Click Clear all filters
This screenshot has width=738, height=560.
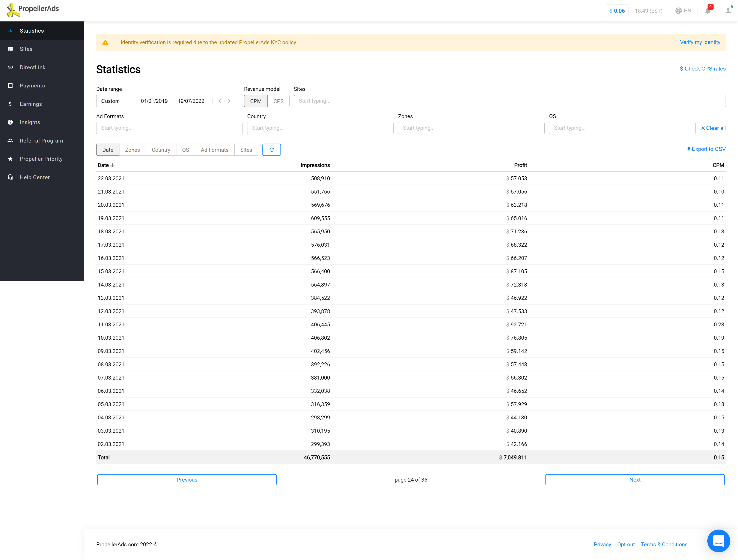(713, 128)
